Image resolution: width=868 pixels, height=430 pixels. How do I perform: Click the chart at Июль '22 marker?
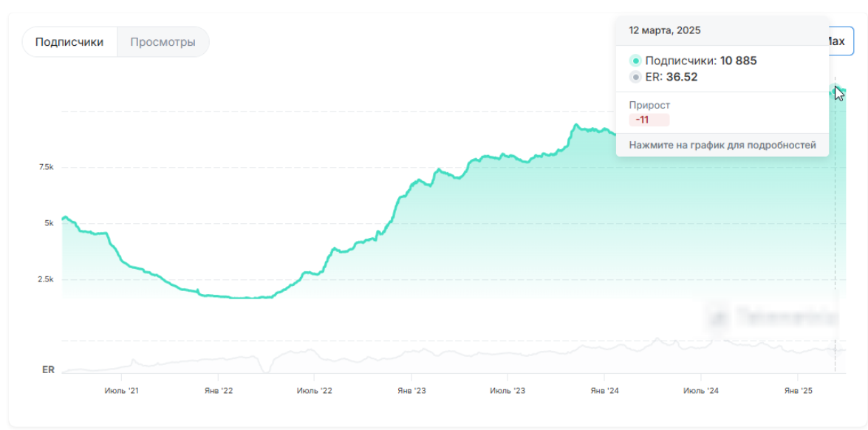tap(314, 390)
